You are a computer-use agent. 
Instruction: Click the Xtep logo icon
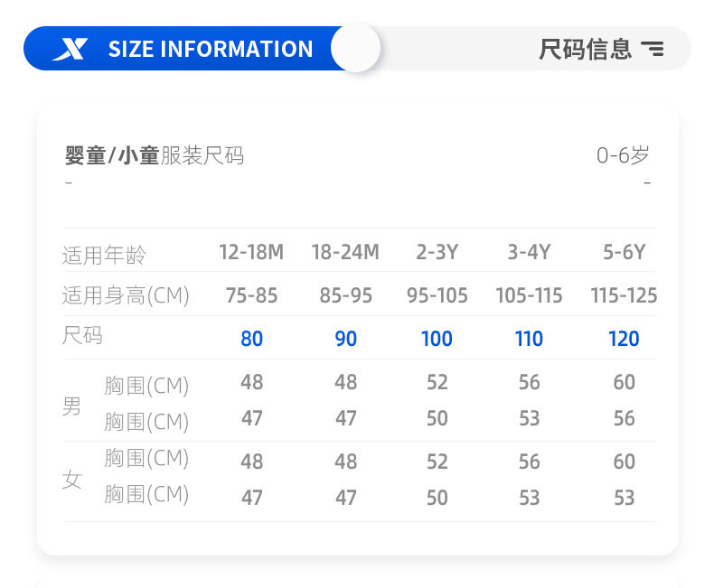pyautogui.click(x=70, y=49)
